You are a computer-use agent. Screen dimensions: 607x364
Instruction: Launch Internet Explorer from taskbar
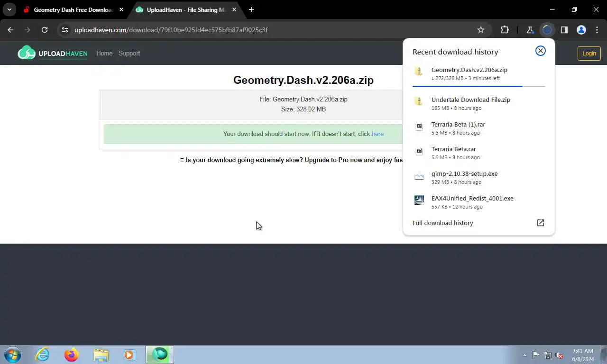pyautogui.click(x=42, y=355)
